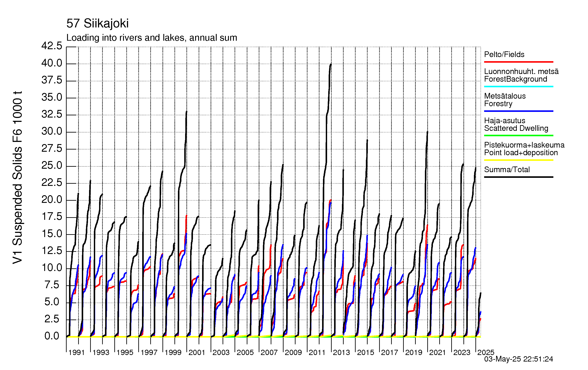
Task: Click y-axis value 32.5
Action: (52, 114)
